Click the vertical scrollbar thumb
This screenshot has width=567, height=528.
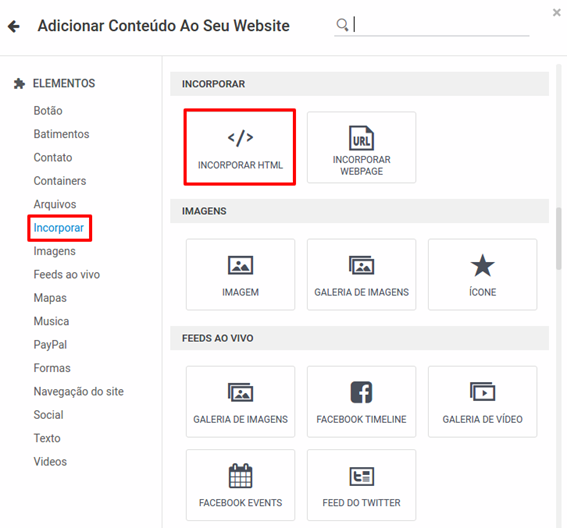[559, 238]
